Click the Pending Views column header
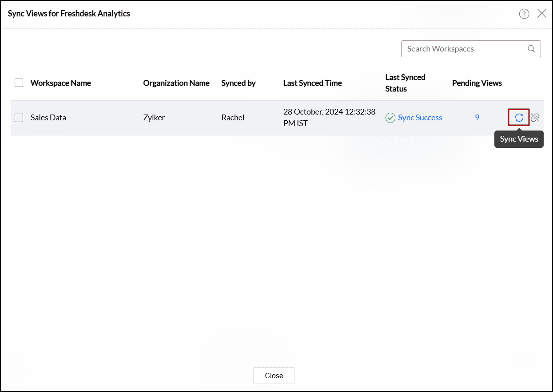Screen dimensions: 553x392 477,83
